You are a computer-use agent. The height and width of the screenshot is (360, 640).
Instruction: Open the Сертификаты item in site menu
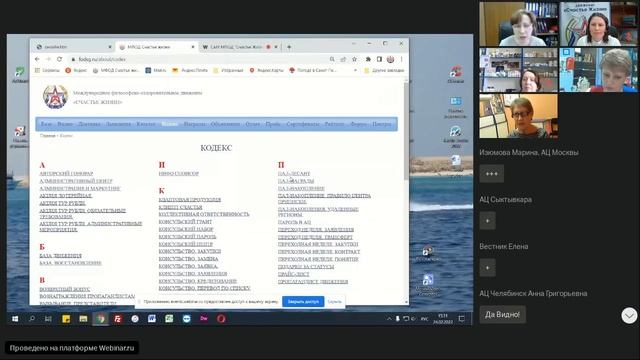[x=302, y=124]
